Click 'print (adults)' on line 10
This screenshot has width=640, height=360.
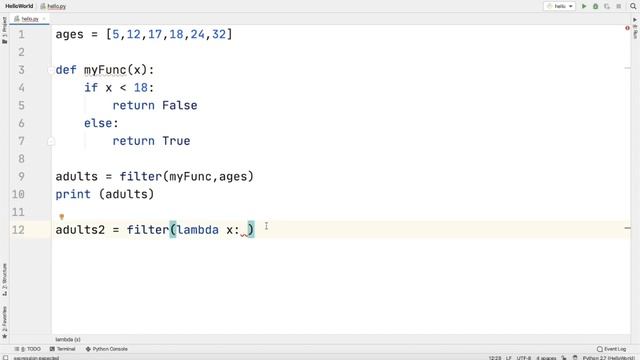click(x=105, y=194)
